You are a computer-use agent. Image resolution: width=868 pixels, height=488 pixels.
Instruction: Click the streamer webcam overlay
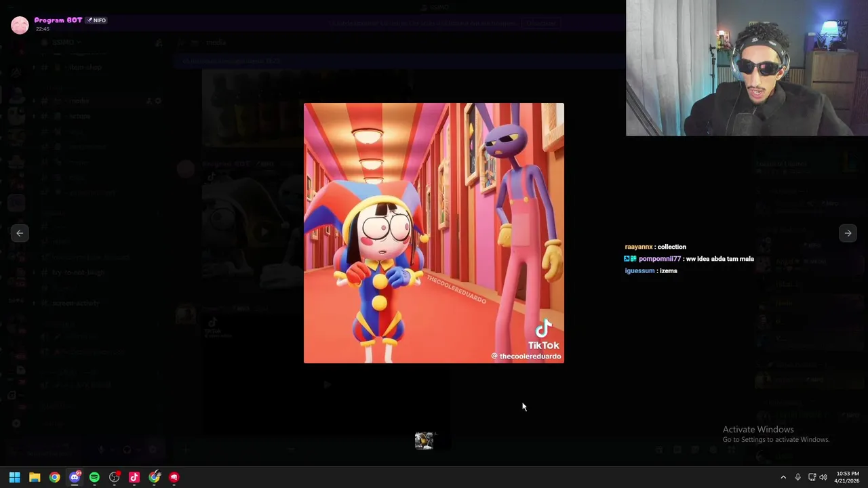click(747, 68)
